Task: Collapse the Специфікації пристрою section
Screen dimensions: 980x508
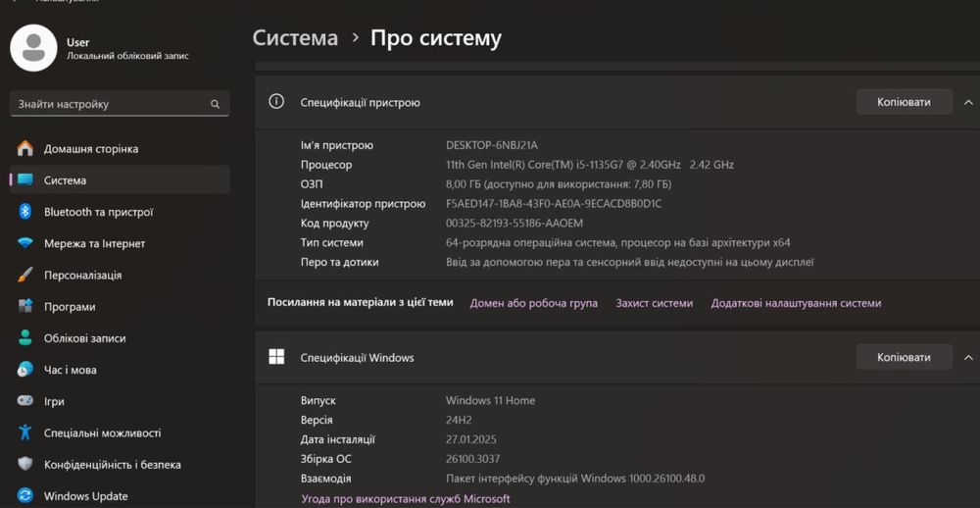Action: 968,102
